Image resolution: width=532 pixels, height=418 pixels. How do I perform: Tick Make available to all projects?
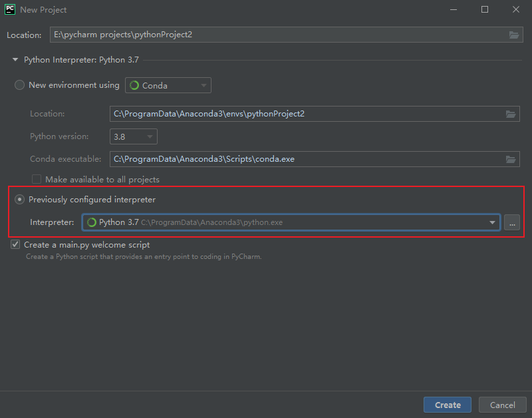pos(37,179)
